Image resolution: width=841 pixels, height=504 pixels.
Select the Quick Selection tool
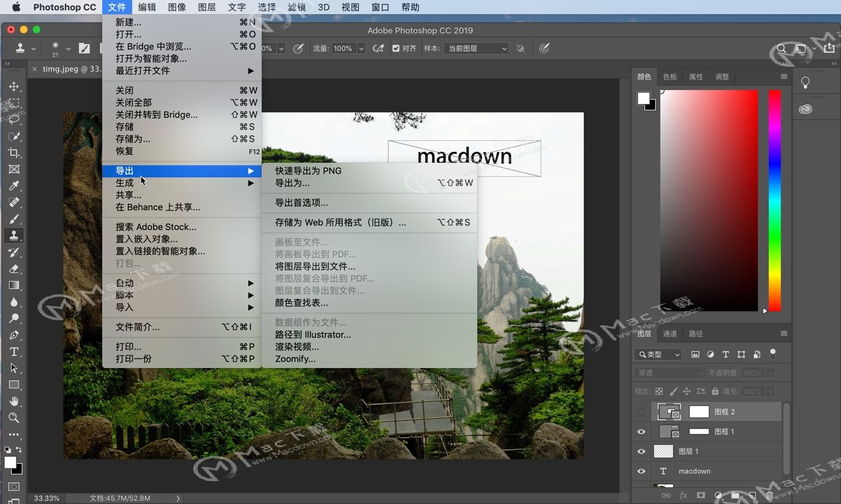click(x=14, y=136)
